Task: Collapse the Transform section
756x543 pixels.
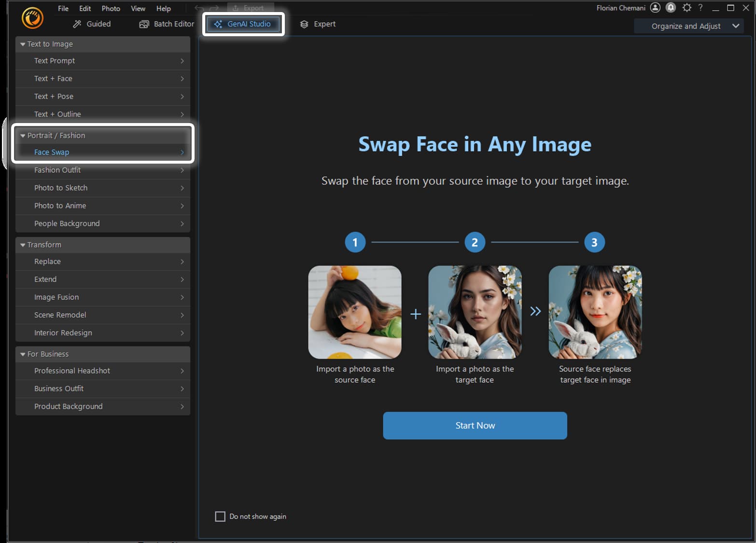Action: [x=22, y=245]
